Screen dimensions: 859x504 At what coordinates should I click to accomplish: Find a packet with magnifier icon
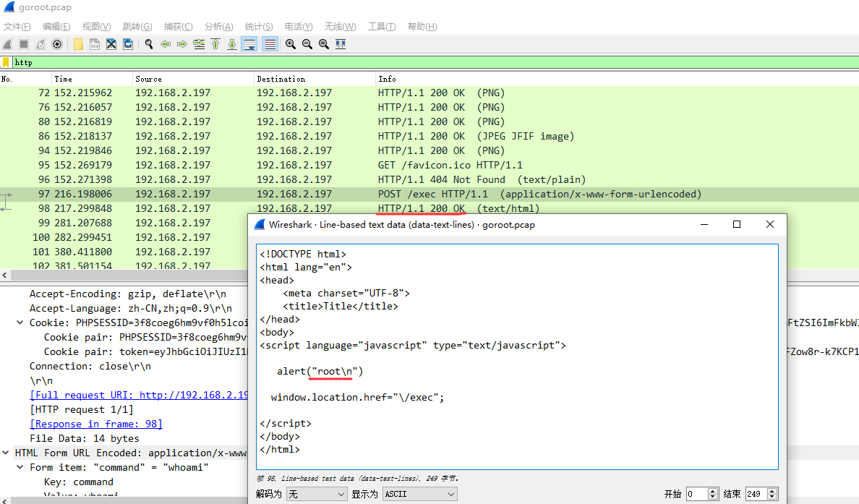click(x=149, y=44)
